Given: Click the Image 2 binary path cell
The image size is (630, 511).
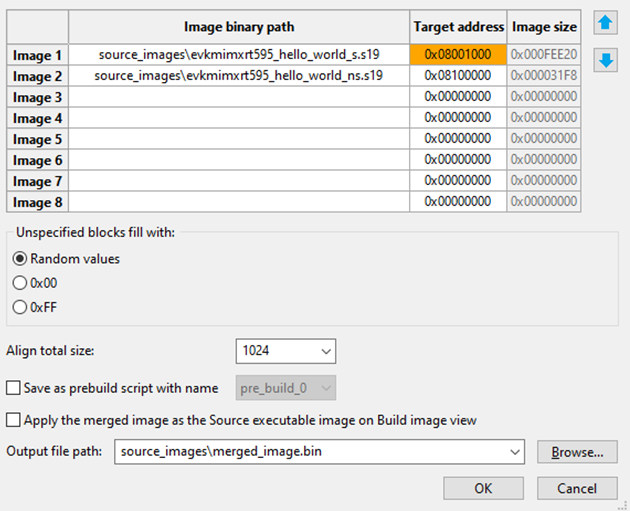Looking at the screenshot, I should (x=239, y=76).
